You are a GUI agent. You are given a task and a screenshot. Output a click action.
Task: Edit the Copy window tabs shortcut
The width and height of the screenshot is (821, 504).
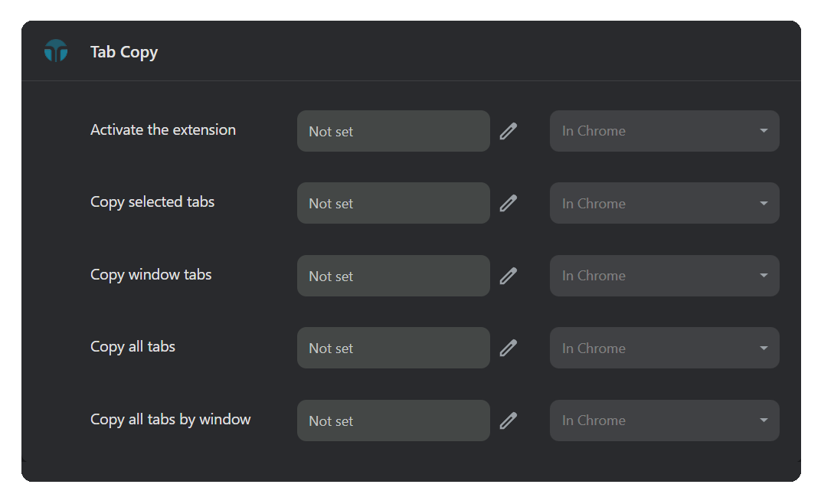[x=509, y=276]
